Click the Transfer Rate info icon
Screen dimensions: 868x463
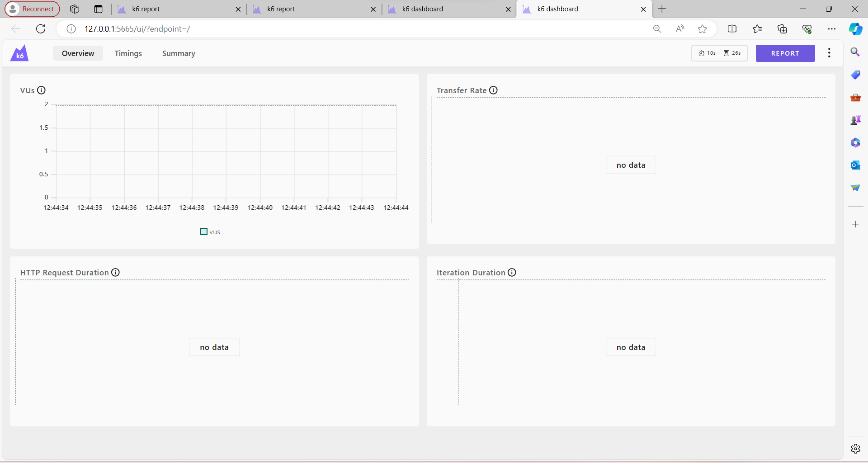[493, 90]
